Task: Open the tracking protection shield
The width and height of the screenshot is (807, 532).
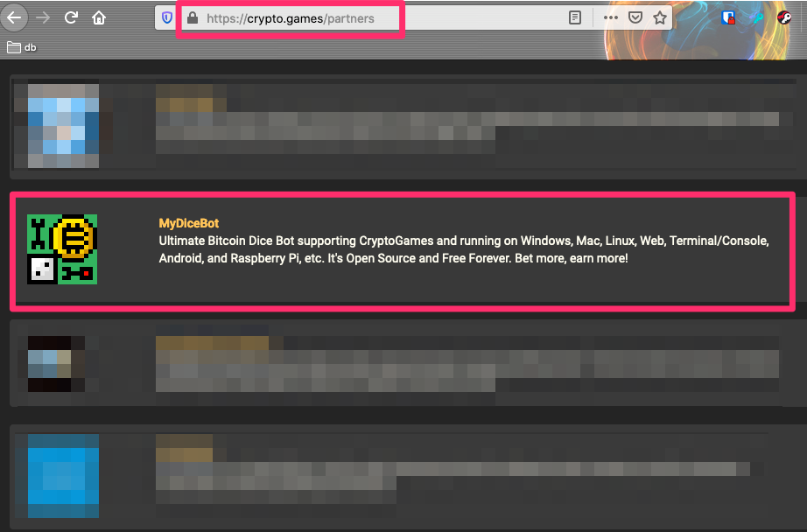Action: (x=167, y=18)
